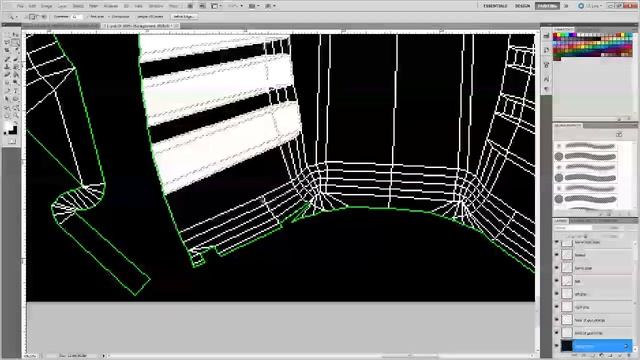
Task: Open the Filter menu
Action: (93, 6)
